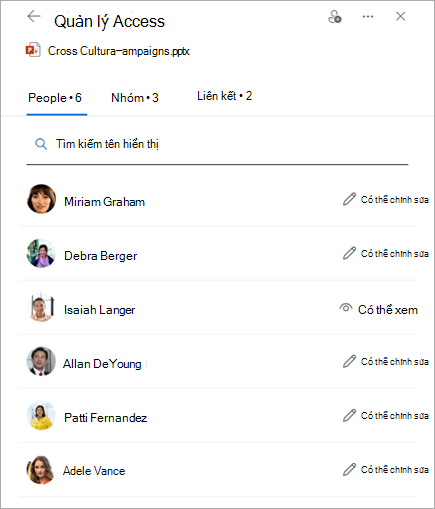Click the pencil icon beside Miriam Graham

(x=349, y=199)
